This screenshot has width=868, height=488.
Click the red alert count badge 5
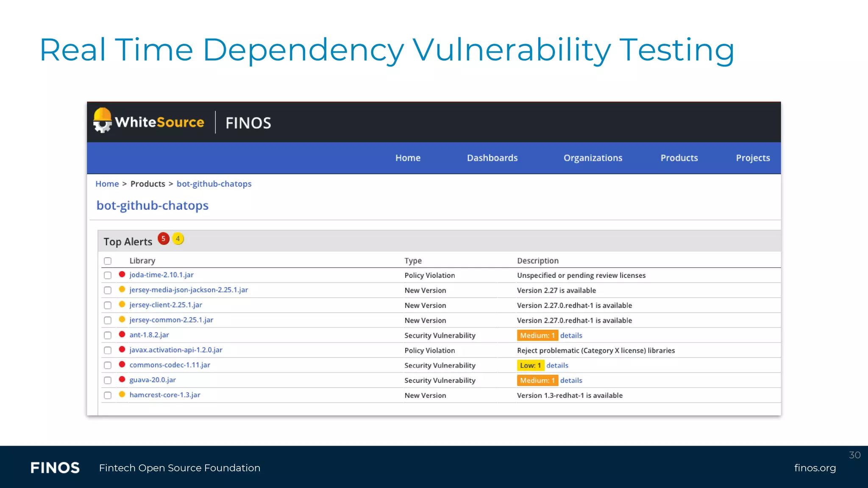[x=164, y=239]
